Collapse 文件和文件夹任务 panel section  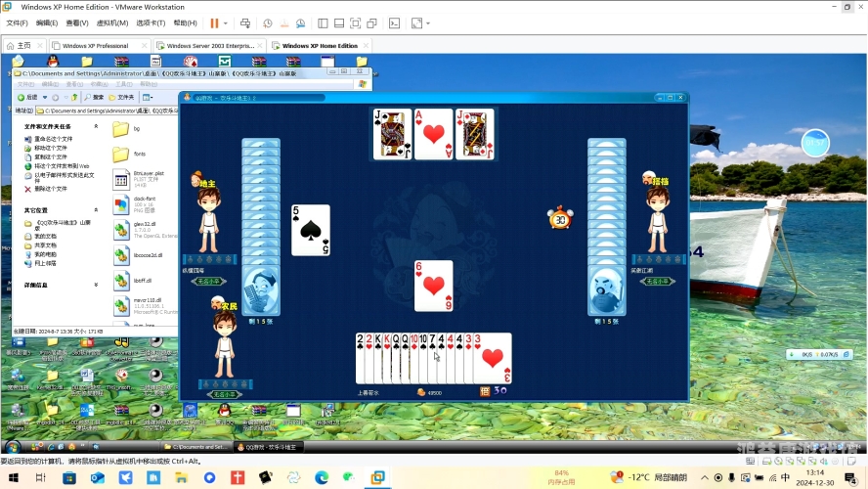pos(96,126)
